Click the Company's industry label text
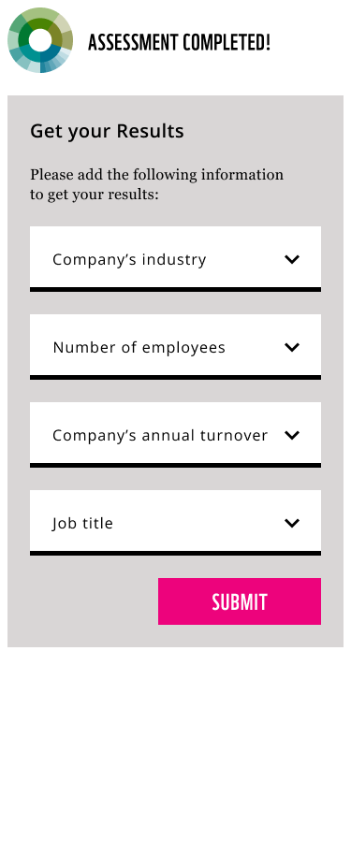This screenshot has width=351, height=868. coord(129,260)
